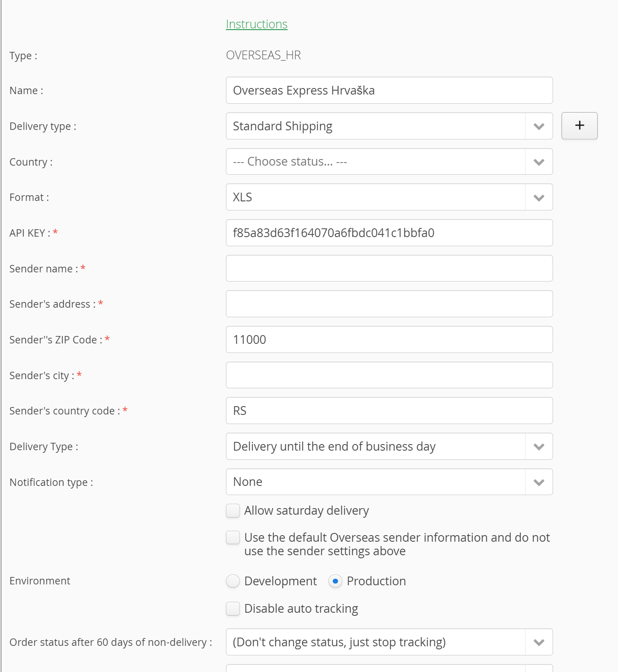Image resolution: width=618 pixels, height=672 pixels.
Task: Click the Order status after 60 days label
Action: tap(111, 642)
